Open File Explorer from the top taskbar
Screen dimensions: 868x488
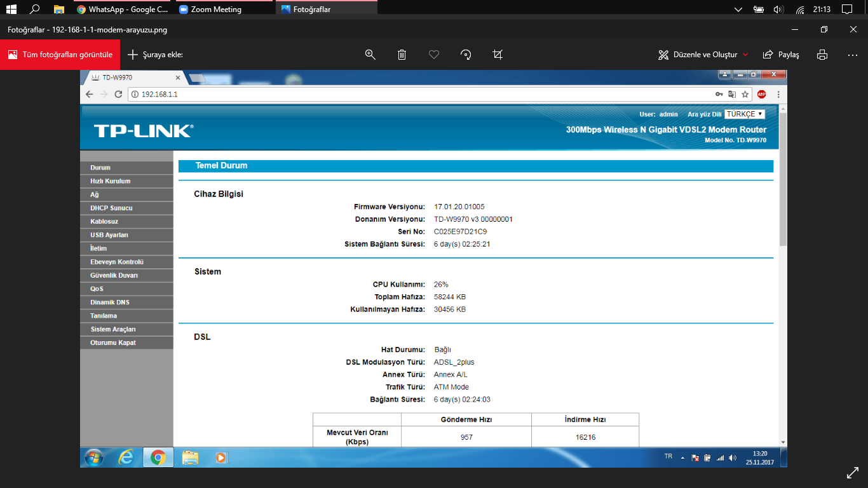click(x=58, y=10)
